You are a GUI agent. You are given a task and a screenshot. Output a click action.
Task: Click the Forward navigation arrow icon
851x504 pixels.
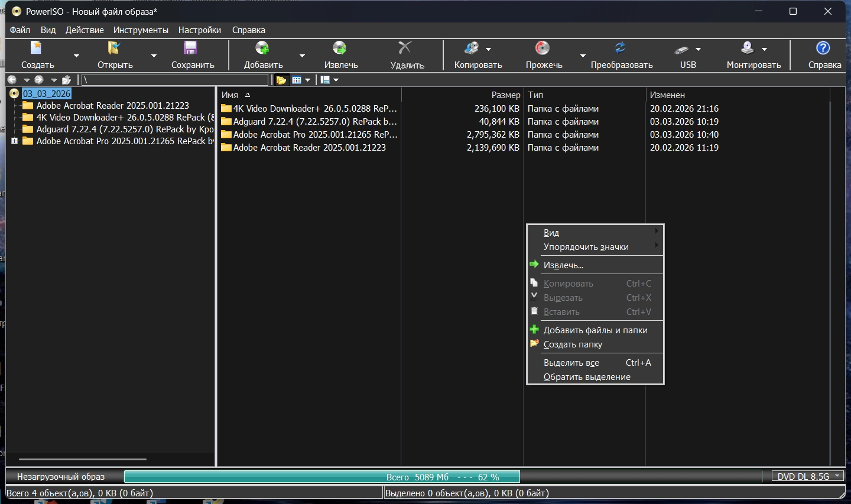click(39, 80)
